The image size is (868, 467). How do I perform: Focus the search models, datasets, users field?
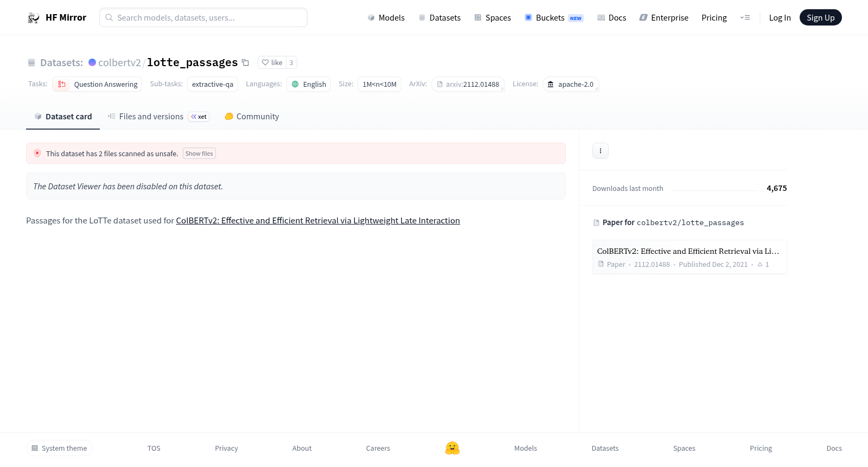[203, 17]
